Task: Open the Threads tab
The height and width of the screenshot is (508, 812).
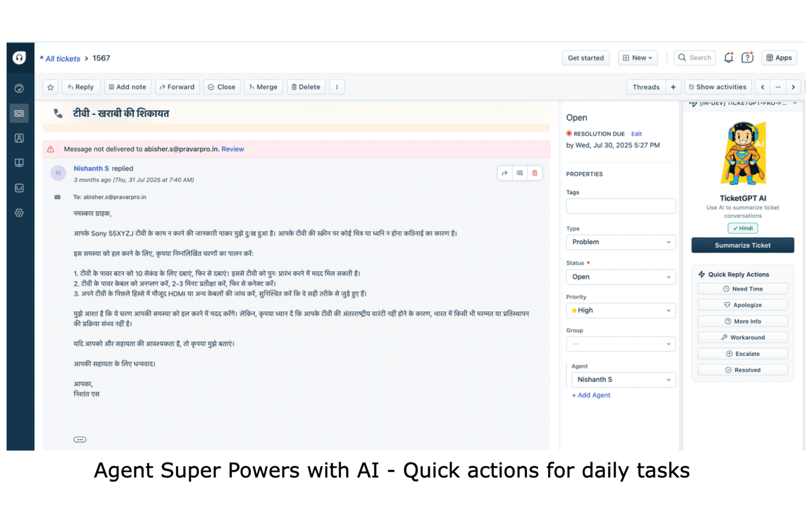Action: click(x=645, y=87)
